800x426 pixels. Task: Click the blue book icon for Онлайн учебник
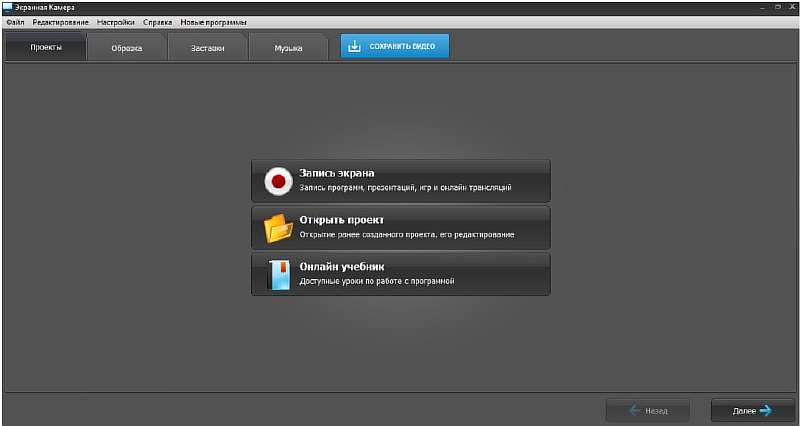pyautogui.click(x=278, y=274)
